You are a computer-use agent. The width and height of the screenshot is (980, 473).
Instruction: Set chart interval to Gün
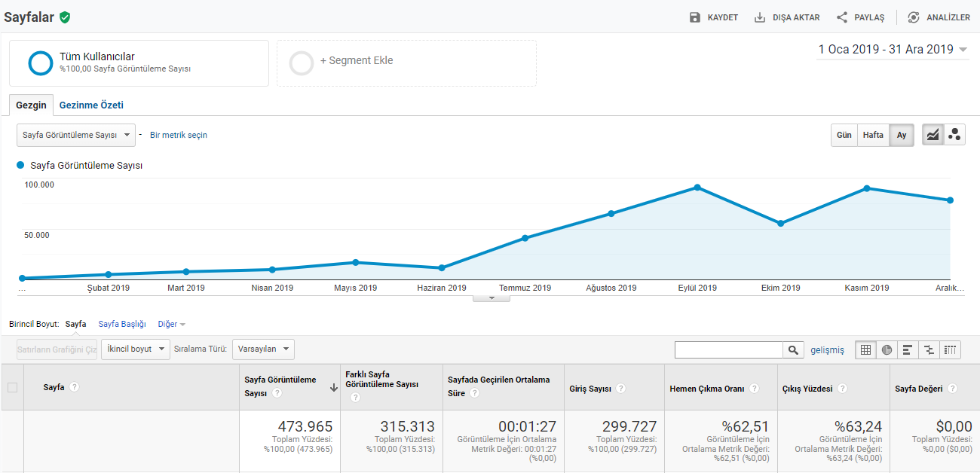coord(844,135)
